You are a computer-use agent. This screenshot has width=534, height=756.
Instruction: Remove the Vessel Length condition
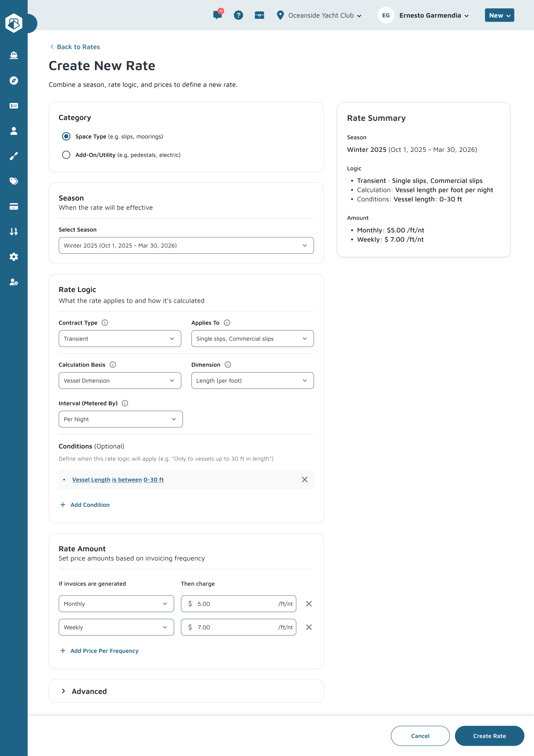click(305, 479)
